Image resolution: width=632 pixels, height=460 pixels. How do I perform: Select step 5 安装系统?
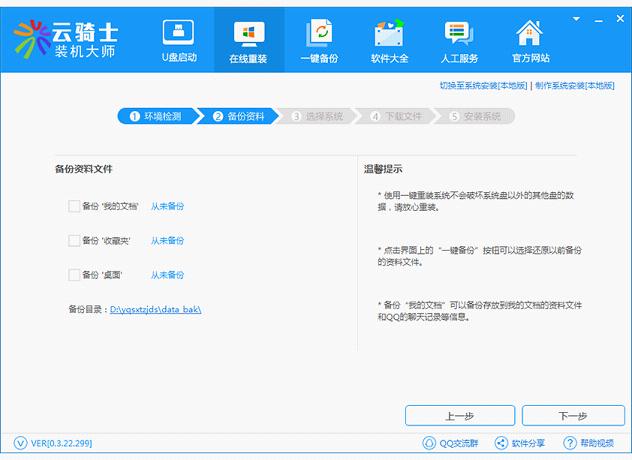click(x=476, y=117)
